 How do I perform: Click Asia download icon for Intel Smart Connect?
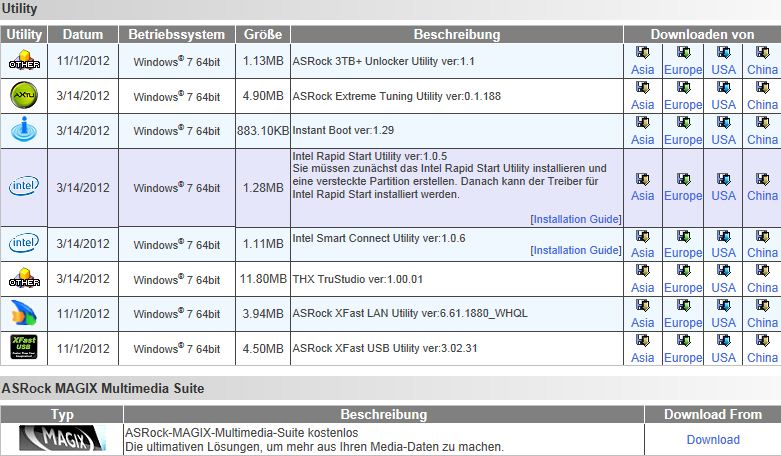pos(643,235)
